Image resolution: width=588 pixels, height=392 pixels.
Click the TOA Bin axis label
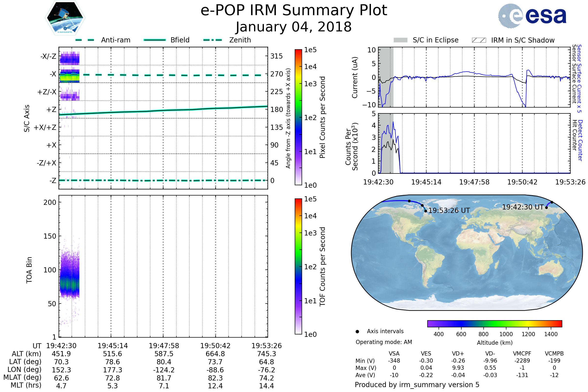[29, 270]
